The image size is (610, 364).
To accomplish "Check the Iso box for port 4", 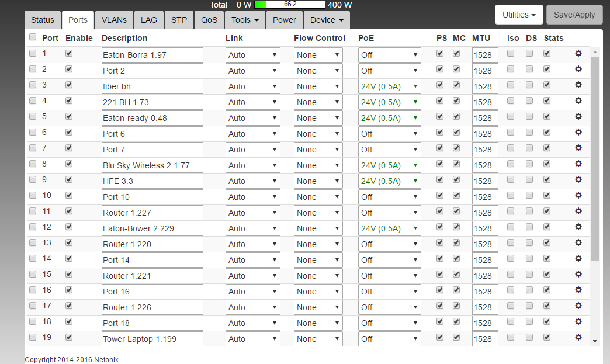I will [511, 100].
